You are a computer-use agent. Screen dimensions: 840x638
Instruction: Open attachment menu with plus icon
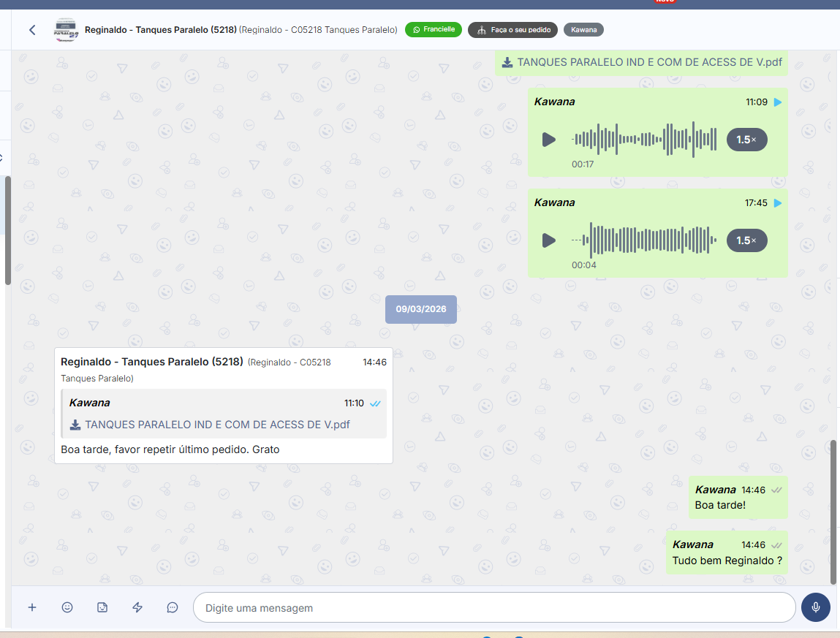coord(32,607)
